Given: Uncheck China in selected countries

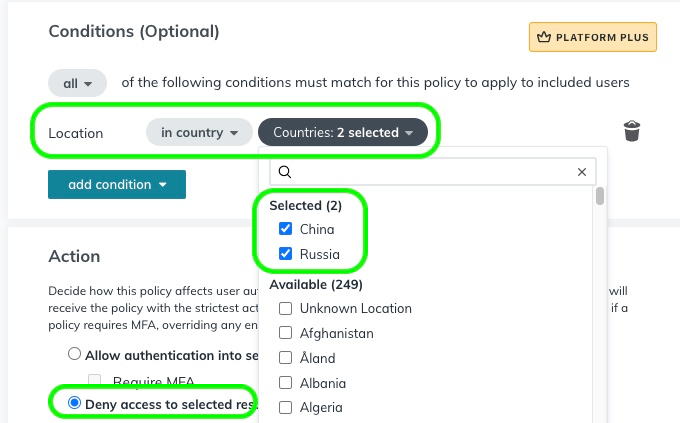Looking at the screenshot, I should 286,229.
